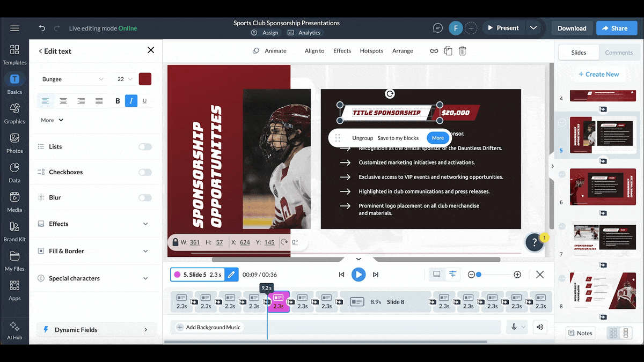
Task: Switch to the Comments tab
Action: coord(619,53)
